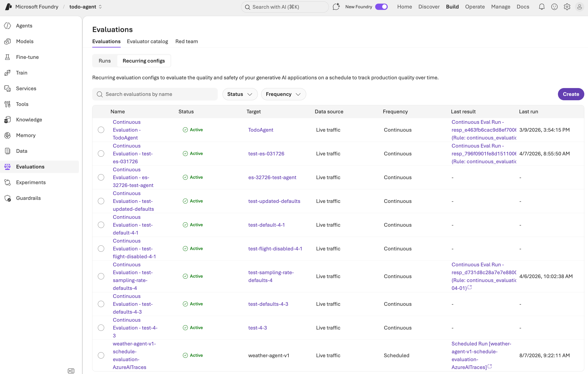588x374 pixels.
Task: Open Operate in top navigation
Action: [x=475, y=7]
